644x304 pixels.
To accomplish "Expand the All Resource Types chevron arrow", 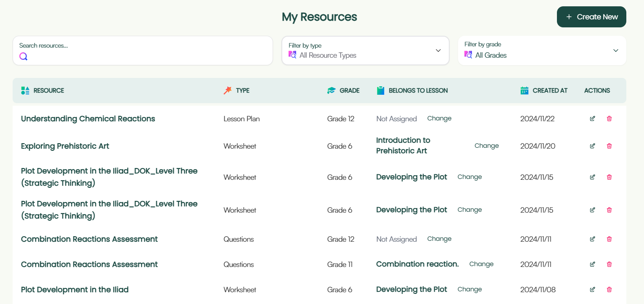I will click(x=438, y=51).
